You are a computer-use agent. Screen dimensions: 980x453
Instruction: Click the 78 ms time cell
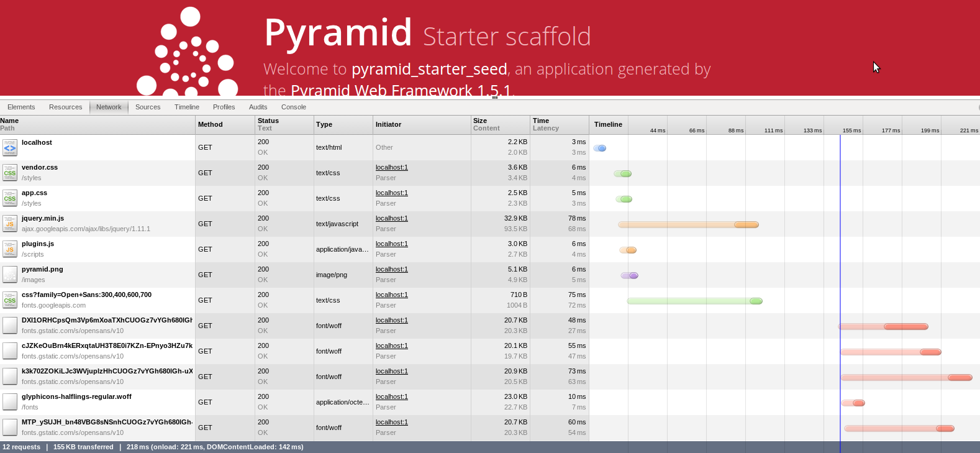[x=577, y=218]
